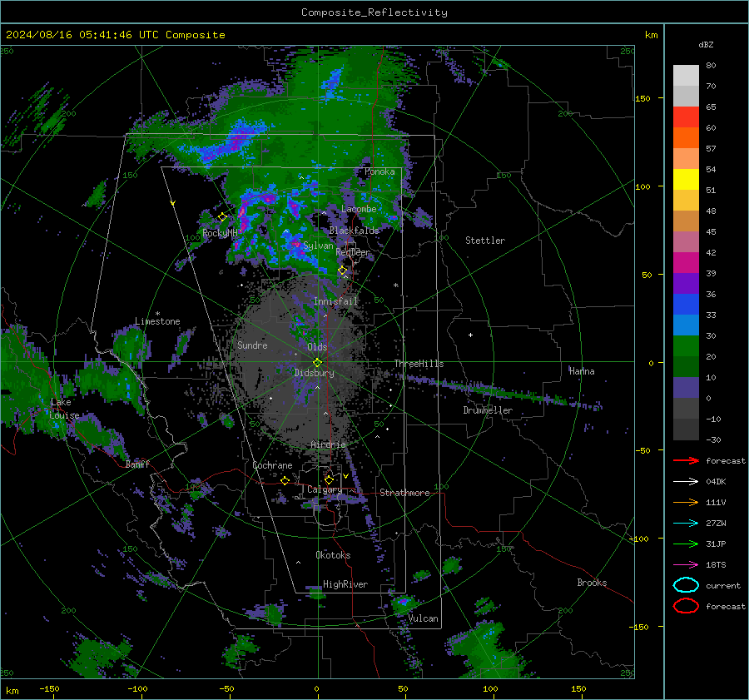Viewport: 749px width, 700px height.
Task: Click the cyan 27ZW arrow icon
Action: click(686, 524)
